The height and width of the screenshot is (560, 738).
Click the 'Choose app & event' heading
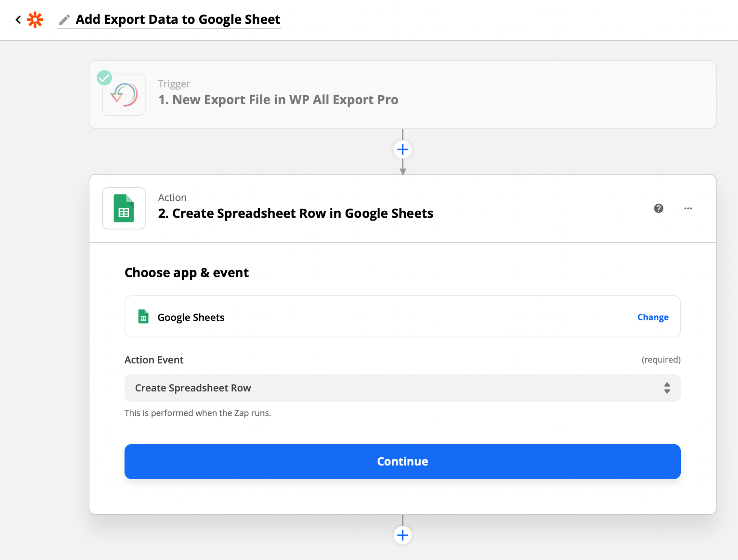(x=186, y=273)
